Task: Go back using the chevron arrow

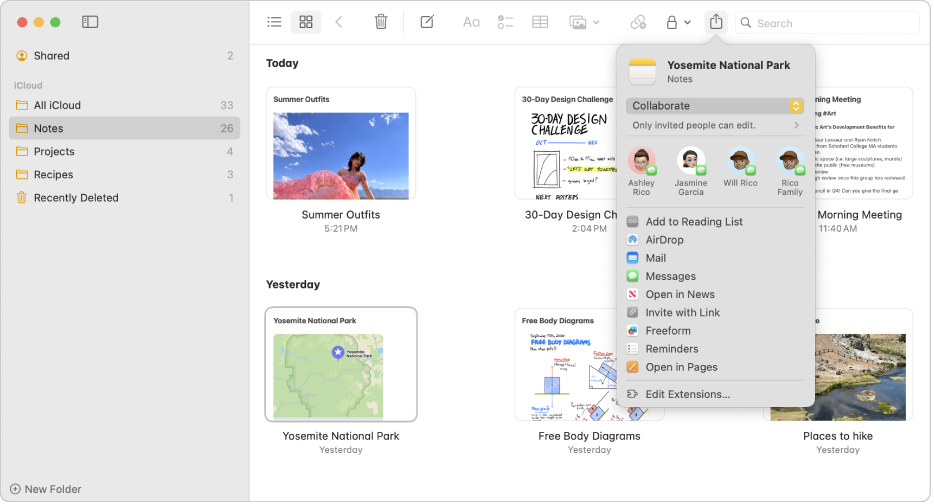Action: (x=339, y=22)
